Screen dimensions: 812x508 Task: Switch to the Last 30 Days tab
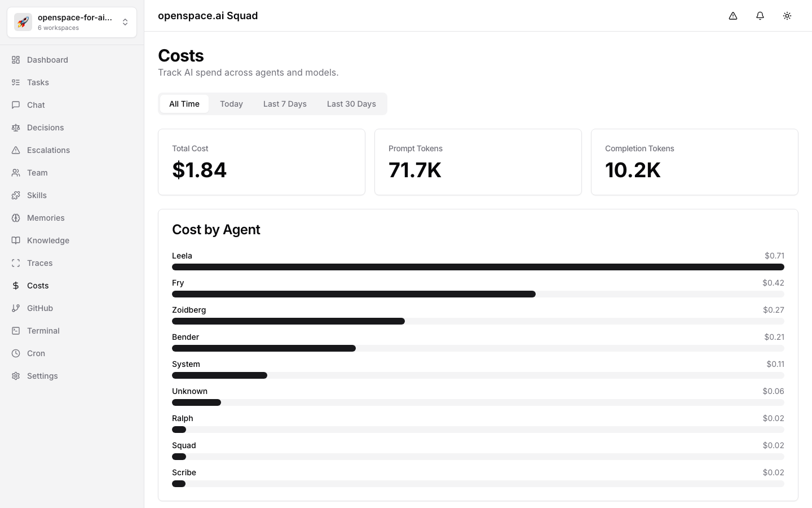click(351, 104)
